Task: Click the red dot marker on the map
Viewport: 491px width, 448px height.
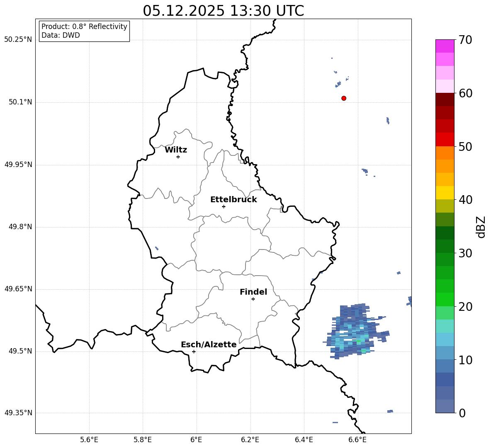Action: [x=343, y=98]
